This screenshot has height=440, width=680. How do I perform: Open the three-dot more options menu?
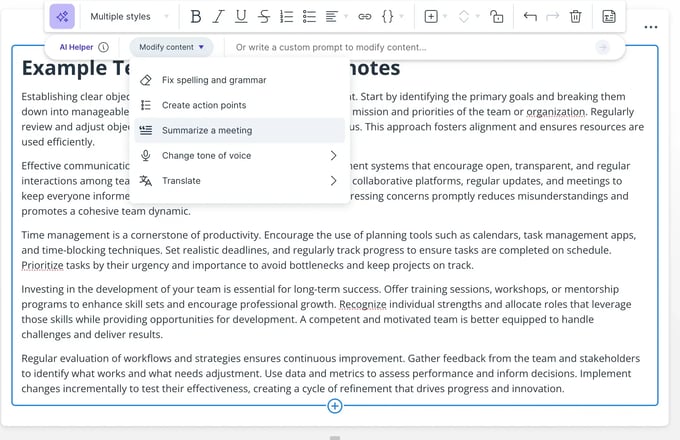click(x=651, y=27)
